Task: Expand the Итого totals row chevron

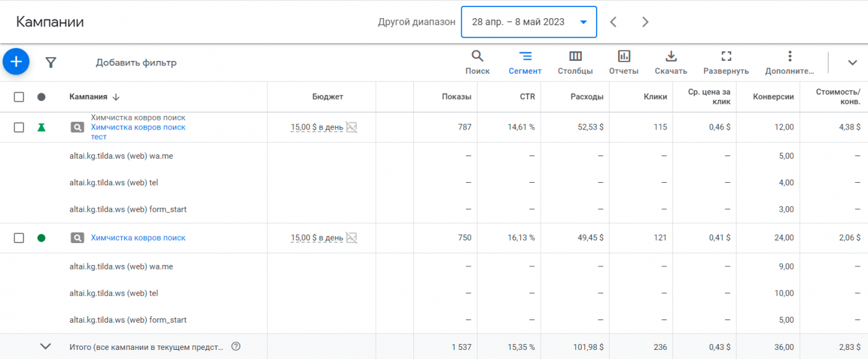Action: [x=45, y=347]
